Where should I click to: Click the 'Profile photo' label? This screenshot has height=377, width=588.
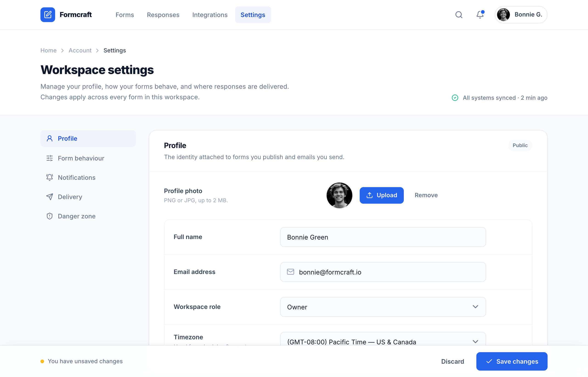183,191
